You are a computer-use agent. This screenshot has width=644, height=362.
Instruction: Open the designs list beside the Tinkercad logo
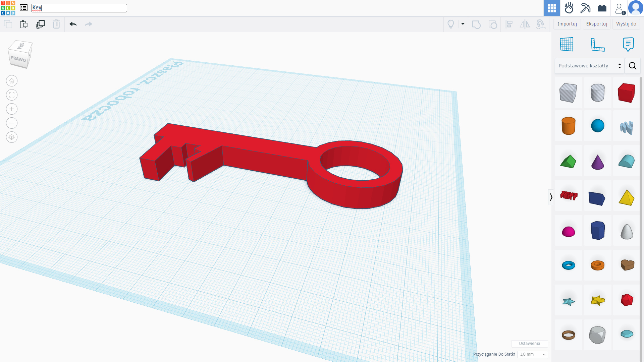pos(23,8)
